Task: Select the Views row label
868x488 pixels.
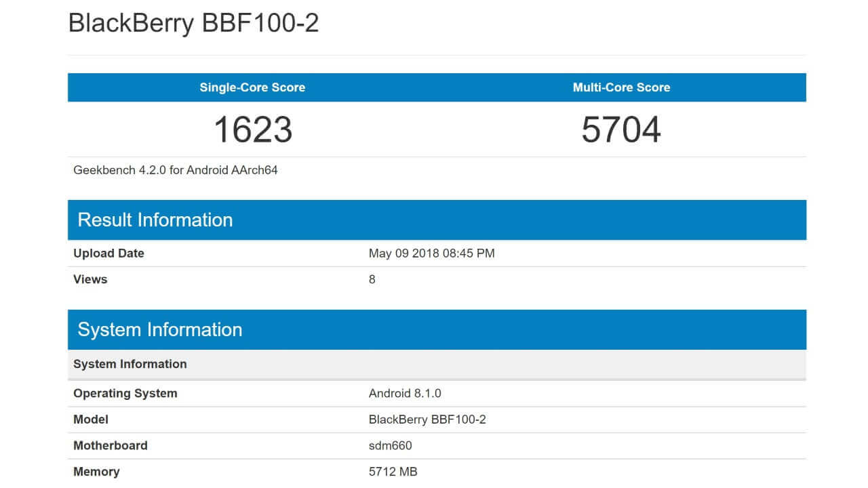Action: point(90,279)
